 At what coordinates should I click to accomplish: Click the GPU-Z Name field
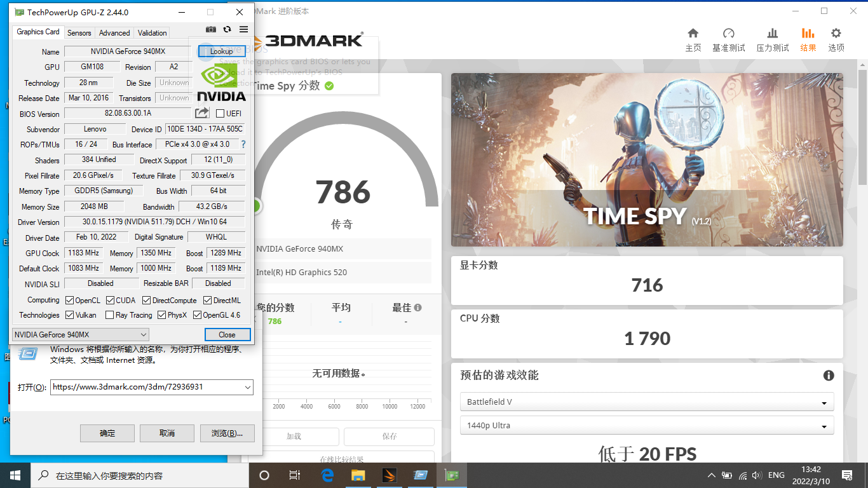128,51
